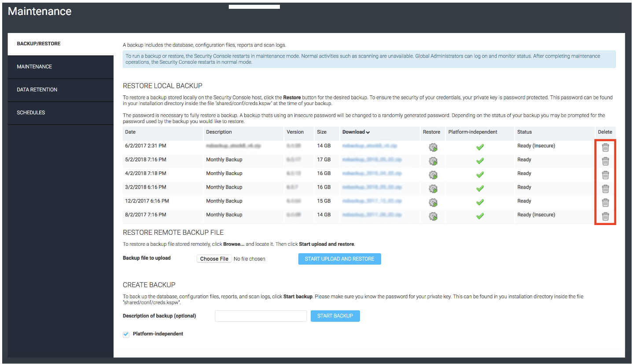Viewport: 632px width, 364px height.
Task: Click Start Upload and Restore button
Action: [339, 259]
